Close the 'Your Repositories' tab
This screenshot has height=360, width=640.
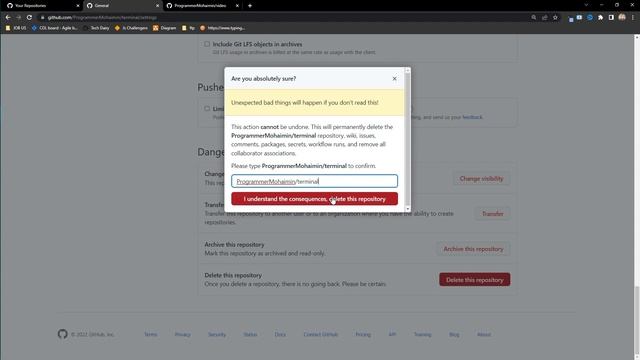tap(78, 6)
